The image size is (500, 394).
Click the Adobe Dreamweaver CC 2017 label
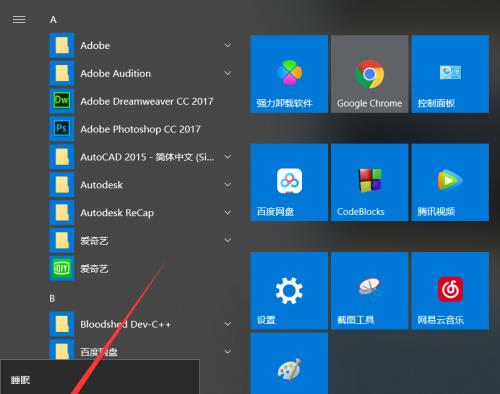pyautogui.click(x=147, y=101)
